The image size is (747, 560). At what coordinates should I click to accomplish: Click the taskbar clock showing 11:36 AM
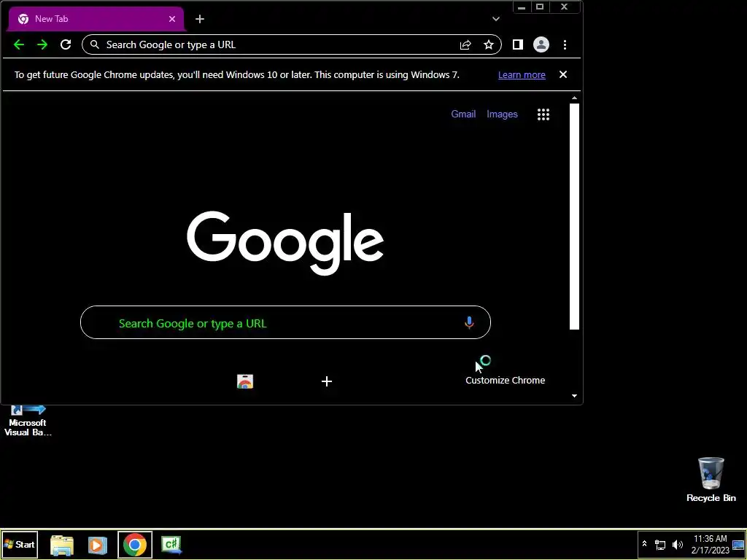710,544
